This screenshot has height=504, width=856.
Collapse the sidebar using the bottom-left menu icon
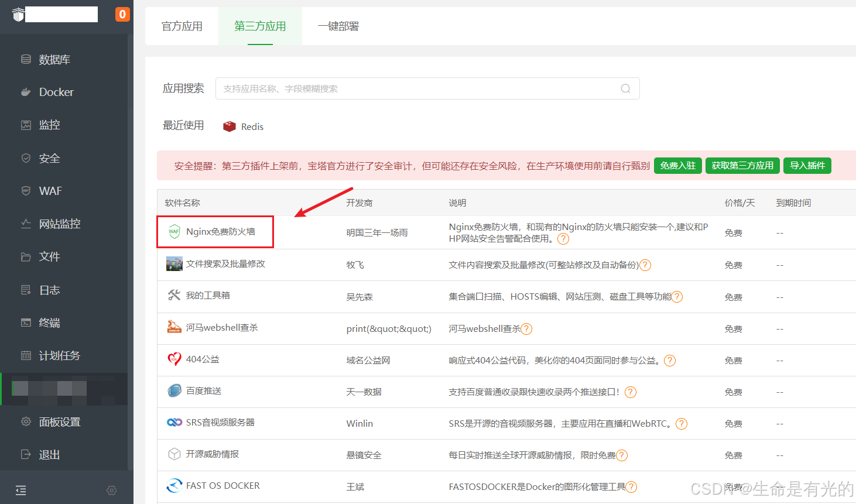(21, 490)
